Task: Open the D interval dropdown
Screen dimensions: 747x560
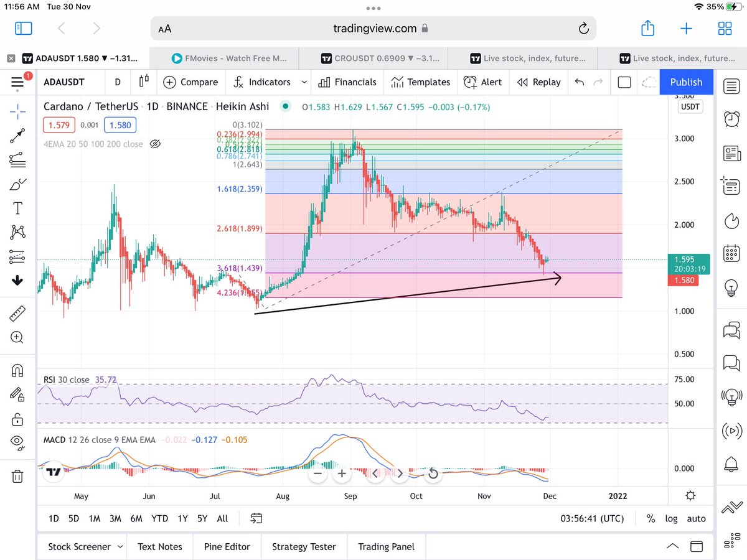Action: pyautogui.click(x=117, y=82)
